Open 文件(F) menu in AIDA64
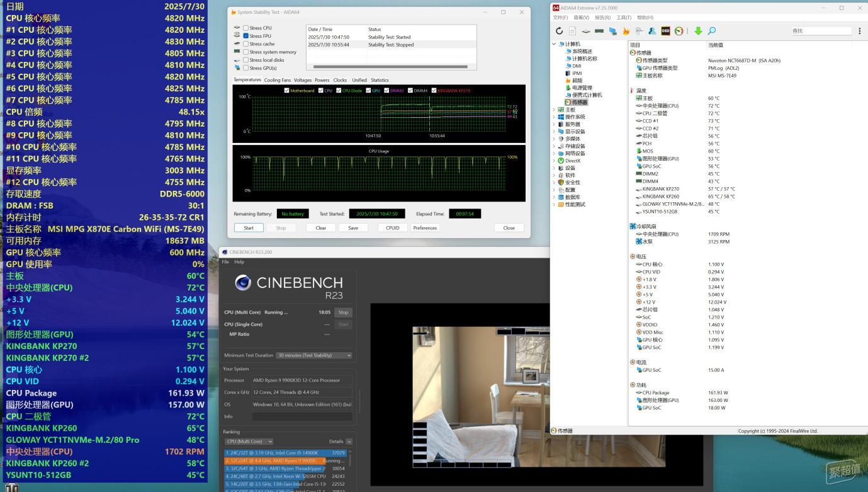Image resolution: width=868 pixels, height=492 pixels. click(x=560, y=18)
